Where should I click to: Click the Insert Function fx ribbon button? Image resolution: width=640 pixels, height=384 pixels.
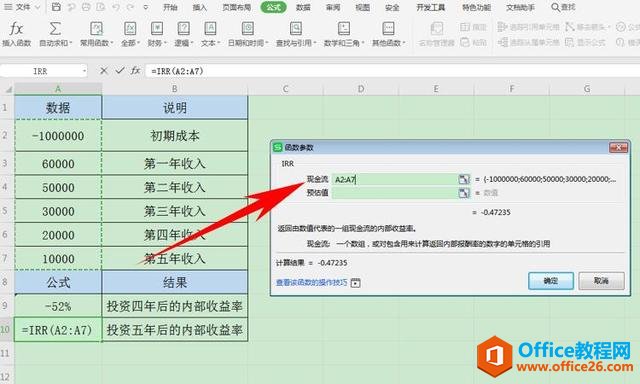coord(16,33)
